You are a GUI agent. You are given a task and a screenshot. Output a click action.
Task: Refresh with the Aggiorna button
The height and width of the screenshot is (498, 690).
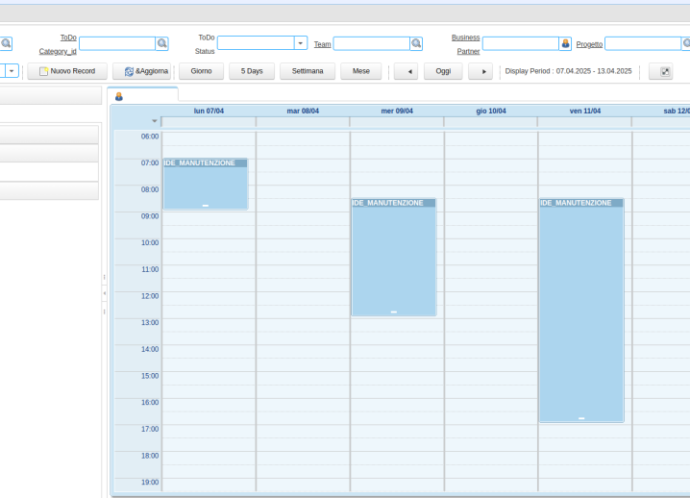(x=141, y=72)
